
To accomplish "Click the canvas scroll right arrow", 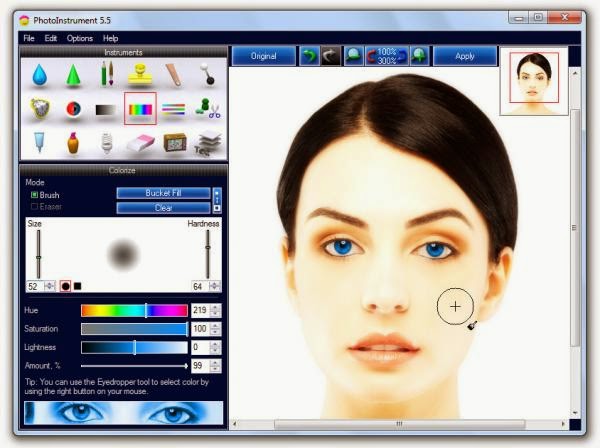I will pos(563,424).
